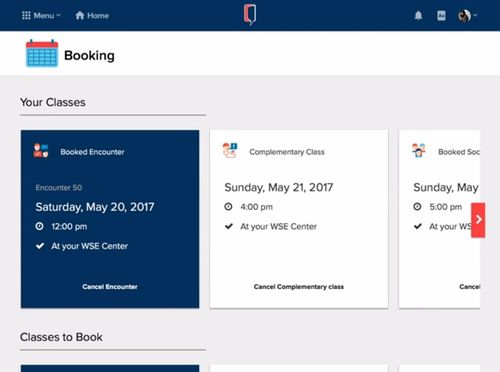Click the Your Classes heading

[53, 102]
